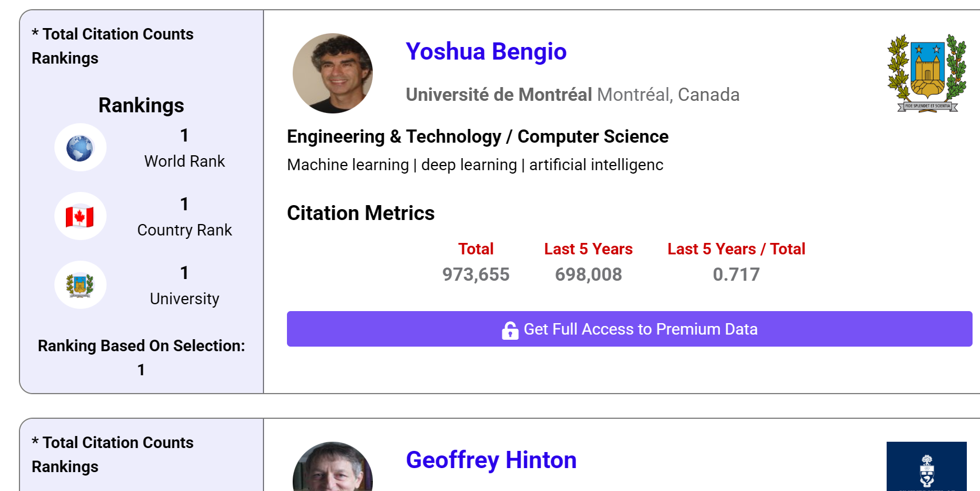Screen dimensions: 980x491
Task: Click the Université de Montréal affiliation text
Action: [x=499, y=95]
